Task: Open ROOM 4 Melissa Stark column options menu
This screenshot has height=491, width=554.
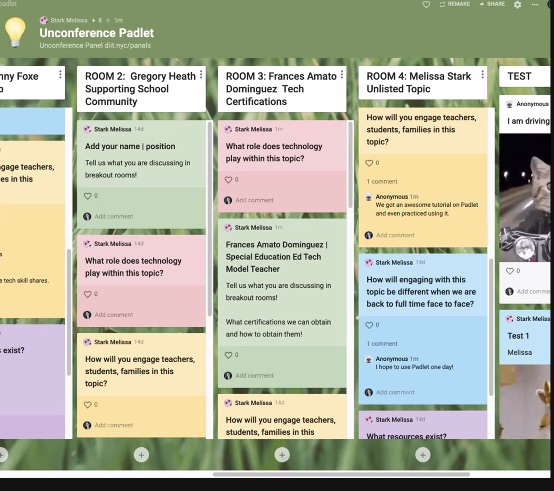Action: [482, 75]
